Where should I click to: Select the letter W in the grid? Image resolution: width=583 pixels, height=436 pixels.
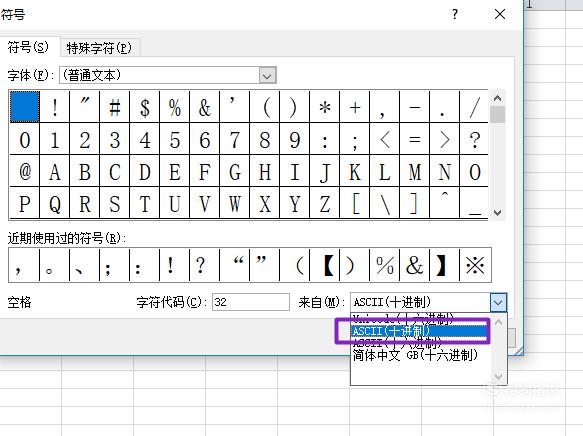[235, 203]
